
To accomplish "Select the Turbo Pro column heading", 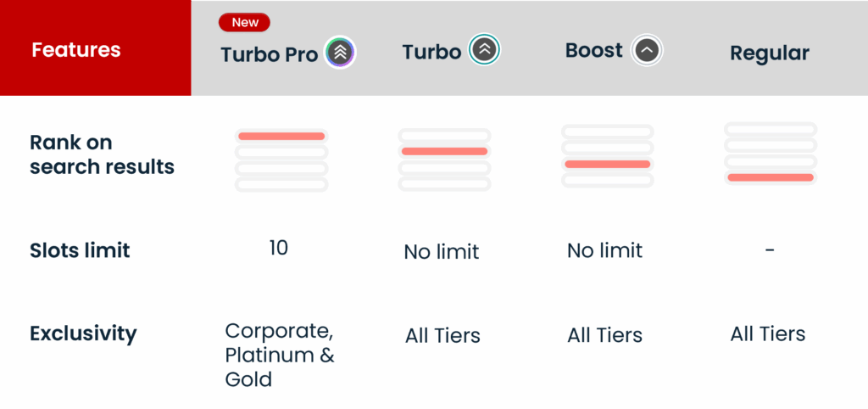I will pos(269,55).
